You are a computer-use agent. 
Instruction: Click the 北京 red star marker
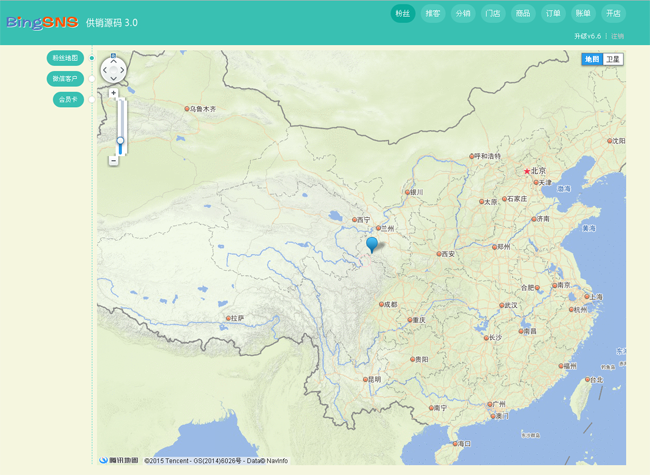click(526, 171)
